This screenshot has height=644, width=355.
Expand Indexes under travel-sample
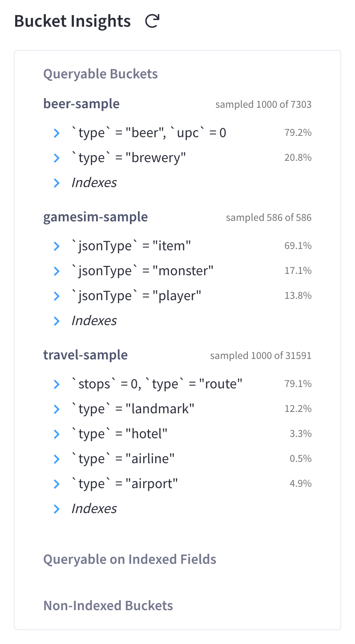[x=56, y=509]
